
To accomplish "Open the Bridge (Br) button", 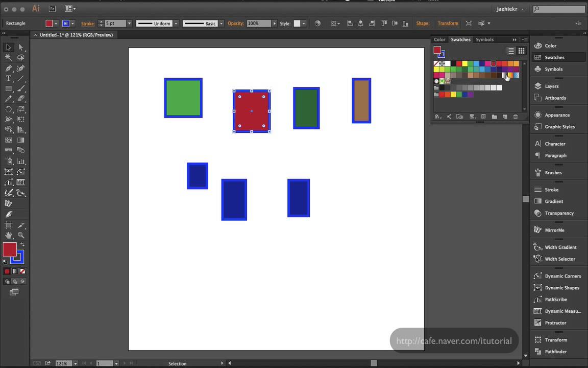I will click(52, 9).
